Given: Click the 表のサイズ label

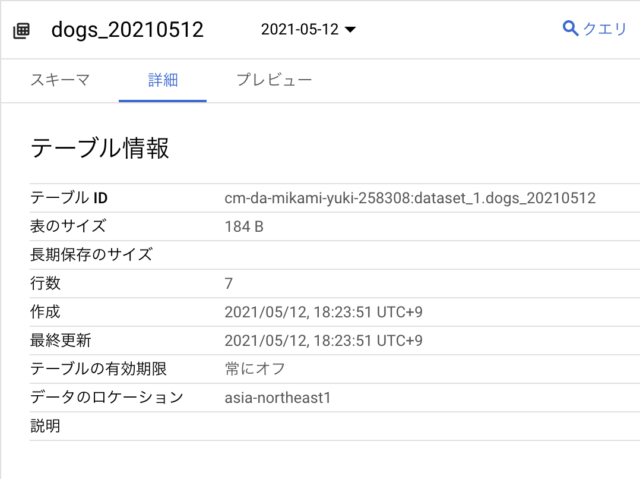Looking at the screenshot, I should click(68, 226).
